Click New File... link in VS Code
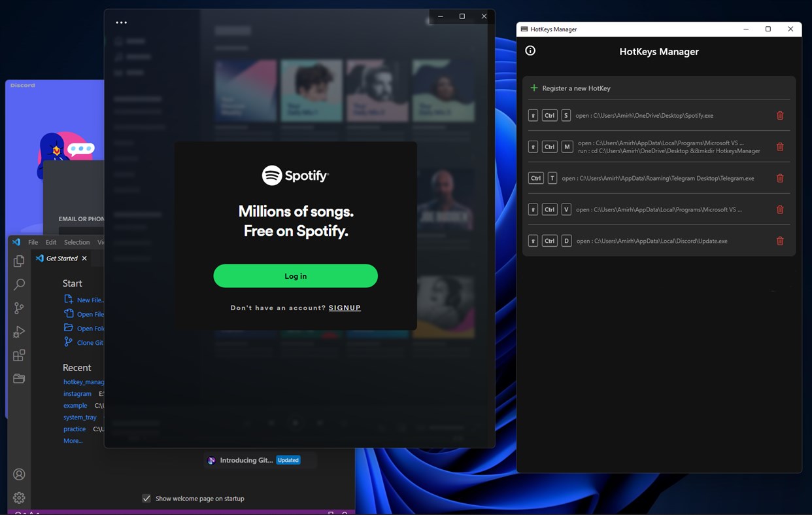Viewport: 812px width, 515px height. click(x=90, y=300)
